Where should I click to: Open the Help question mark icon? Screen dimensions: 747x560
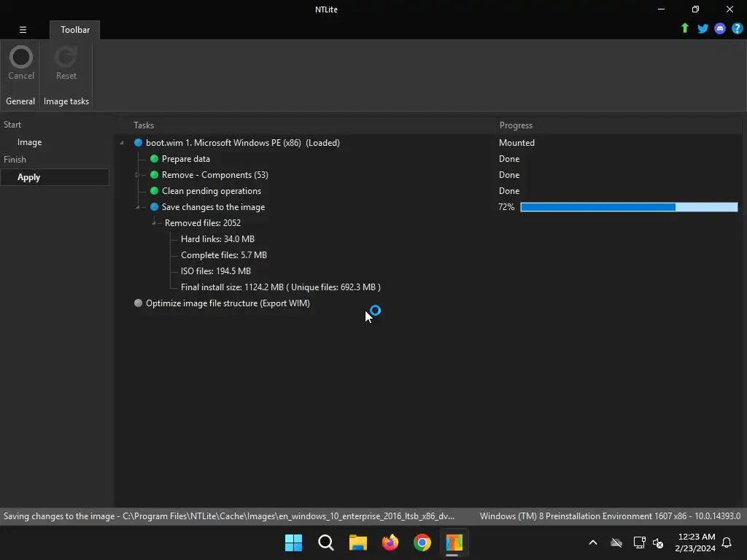point(737,28)
